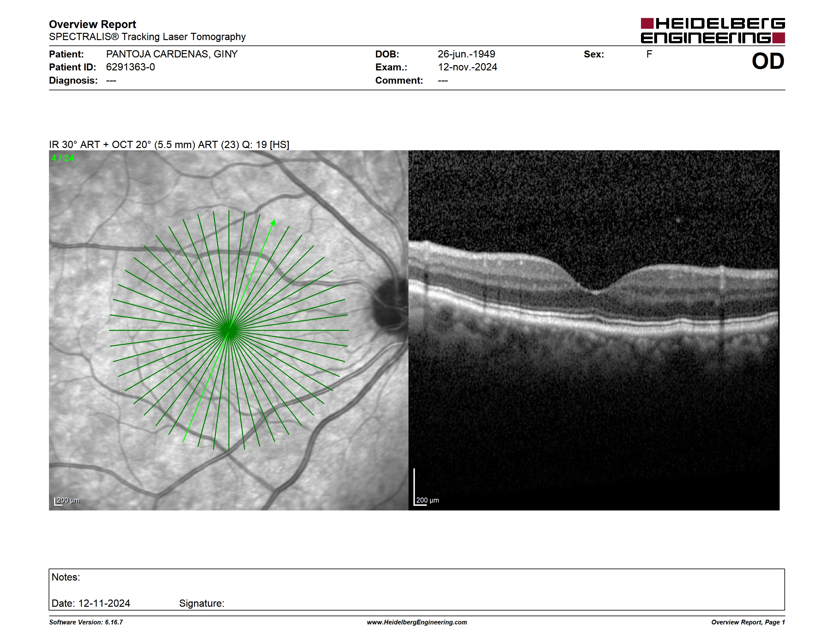Screen dimensions: 834x644
Task: Open www.HeidelbergEngineering.com link
Action: (417, 622)
